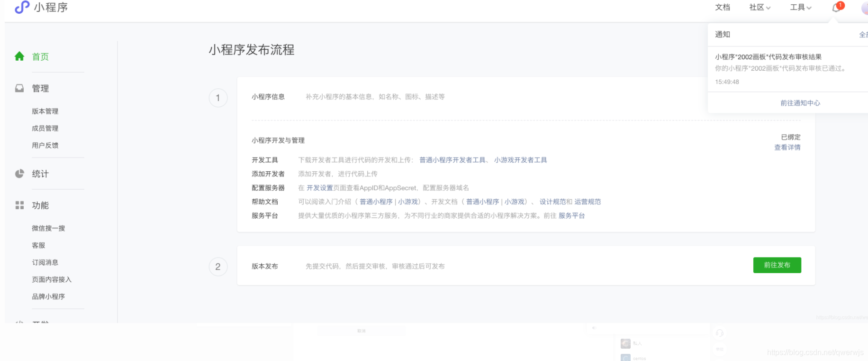
Task: Click the green 前往发布 button
Action: (777, 265)
